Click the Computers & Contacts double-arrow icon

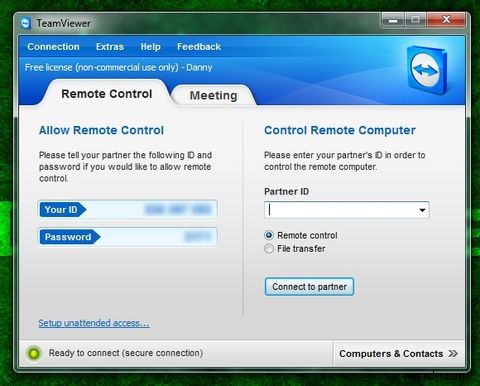(x=453, y=353)
